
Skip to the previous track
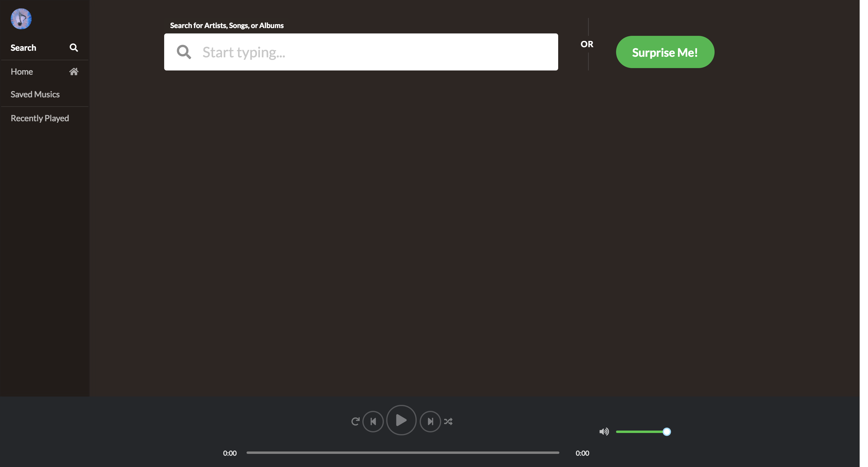(x=373, y=421)
